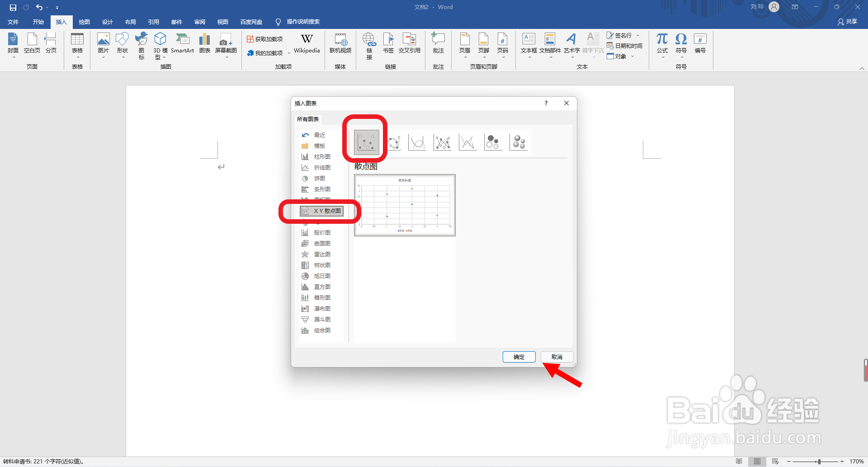This screenshot has height=467, width=868.
Task: Switch to the Design (设计) tab
Action: [108, 22]
